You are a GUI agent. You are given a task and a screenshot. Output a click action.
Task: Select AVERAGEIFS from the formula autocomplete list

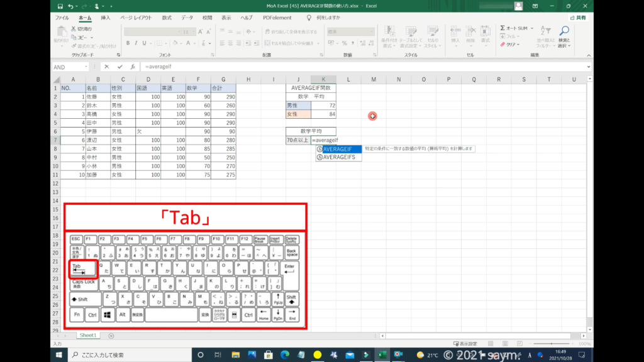click(x=339, y=157)
